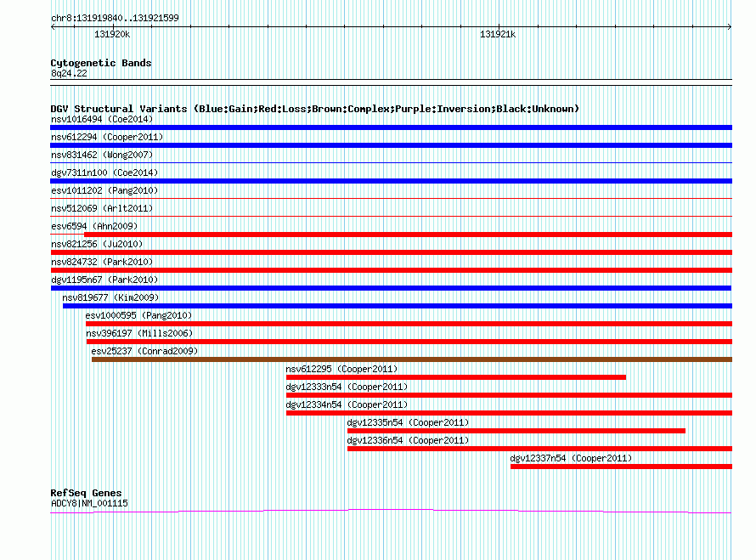The height and width of the screenshot is (560, 756).
Task: Open the nsv831462 (Wong2007) variant label
Action: 102,155
